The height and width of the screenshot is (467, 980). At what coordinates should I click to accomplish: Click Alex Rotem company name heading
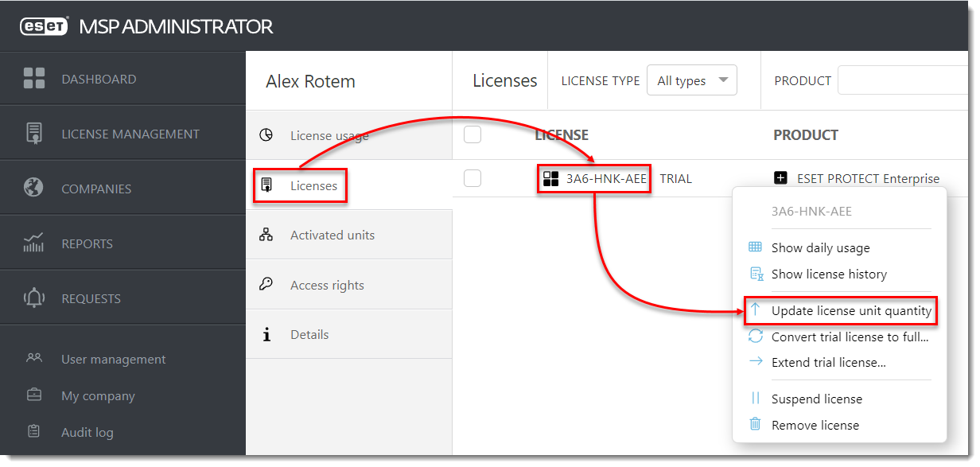tap(310, 81)
